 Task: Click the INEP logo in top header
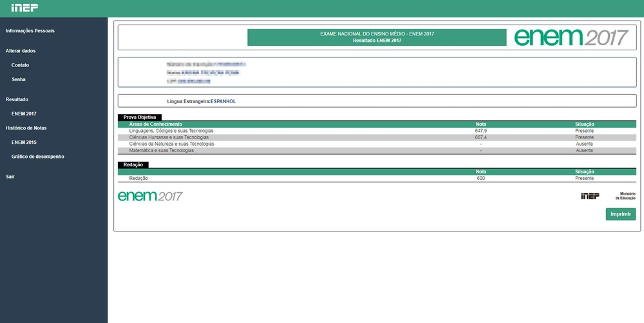(24, 8)
